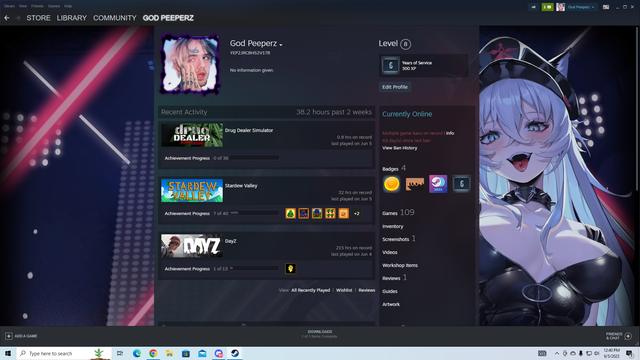Click second Stardew Valley achievement icon
The image size is (640, 360).
304,213
